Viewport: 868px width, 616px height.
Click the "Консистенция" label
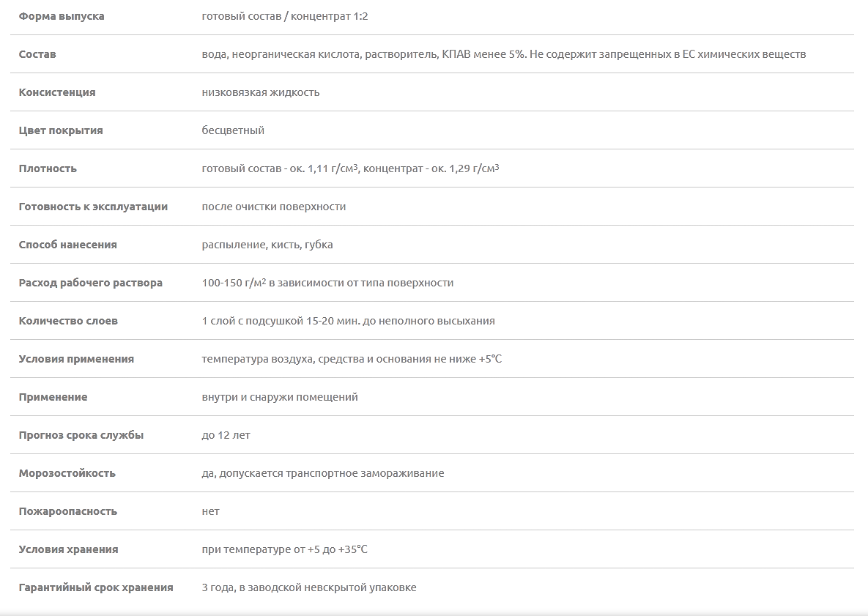[57, 92]
